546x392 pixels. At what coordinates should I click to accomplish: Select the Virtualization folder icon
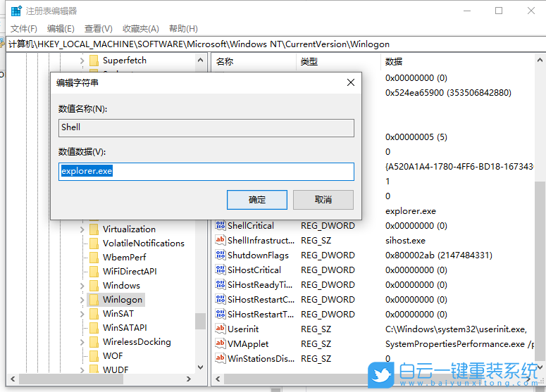coord(94,229)
